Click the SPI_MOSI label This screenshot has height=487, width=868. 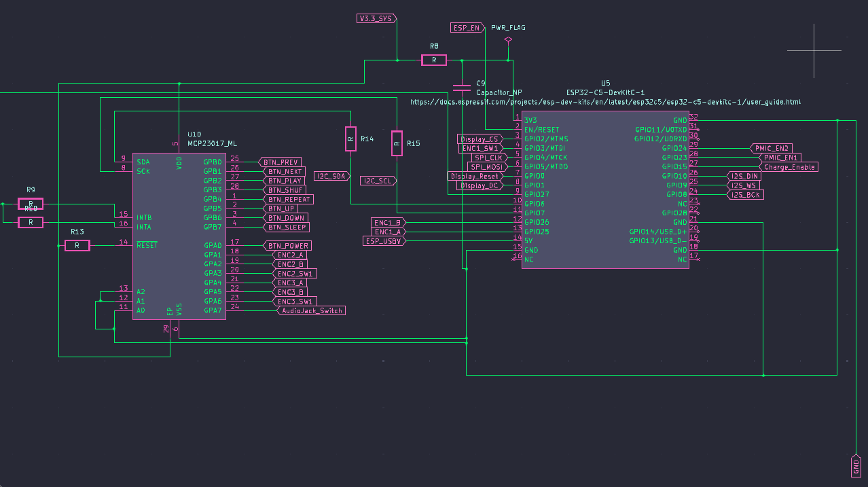pos(486,166)
